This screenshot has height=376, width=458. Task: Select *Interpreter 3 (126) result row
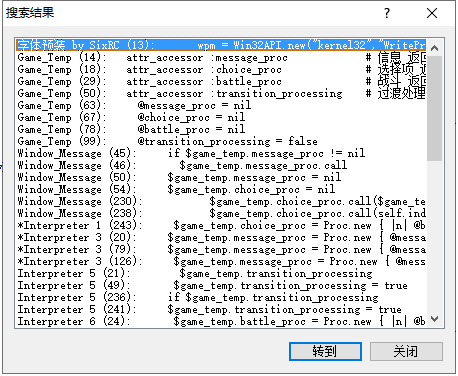click(221, 261)
